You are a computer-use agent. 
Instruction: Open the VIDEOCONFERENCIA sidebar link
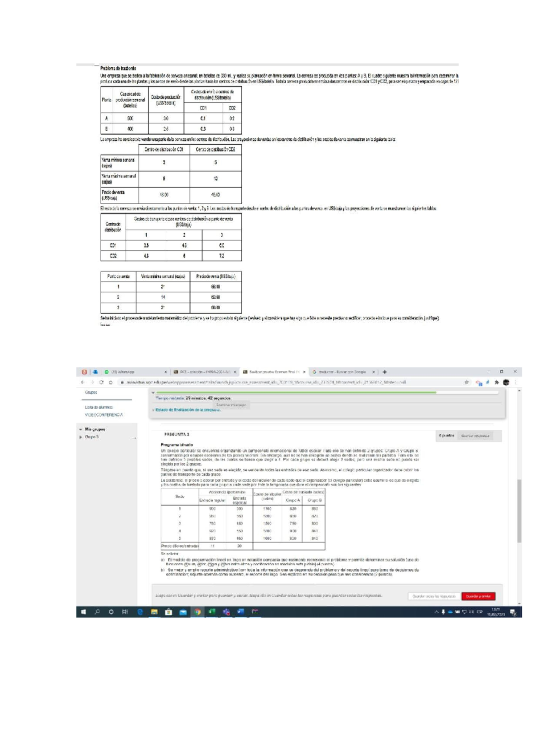tap(104, 415)
